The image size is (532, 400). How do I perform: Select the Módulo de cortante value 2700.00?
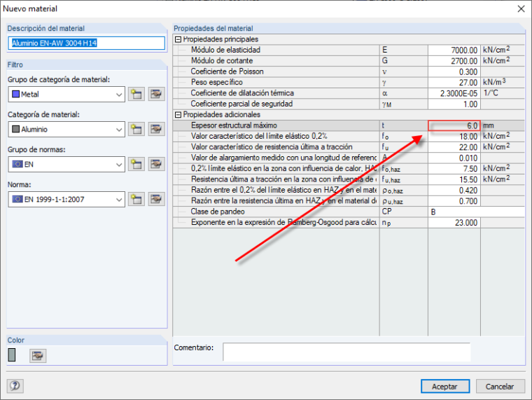454,61
